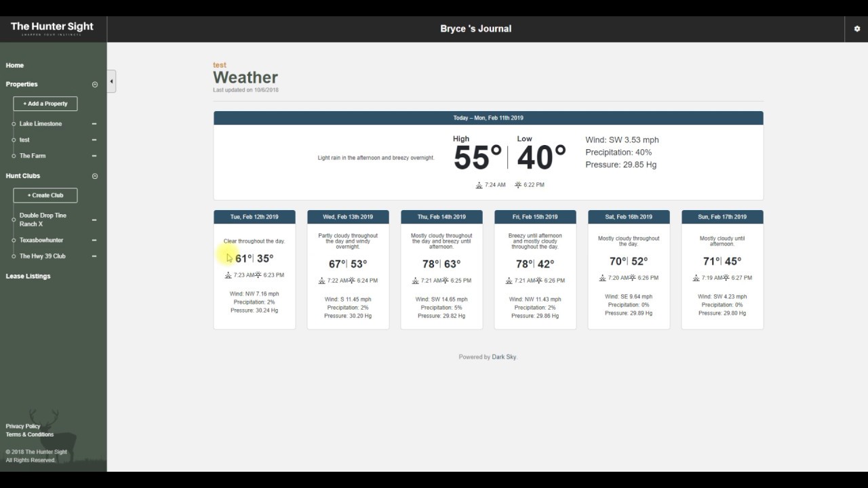
Task: Click the sunrise icon in today's forecast
Action: (479, 184)
